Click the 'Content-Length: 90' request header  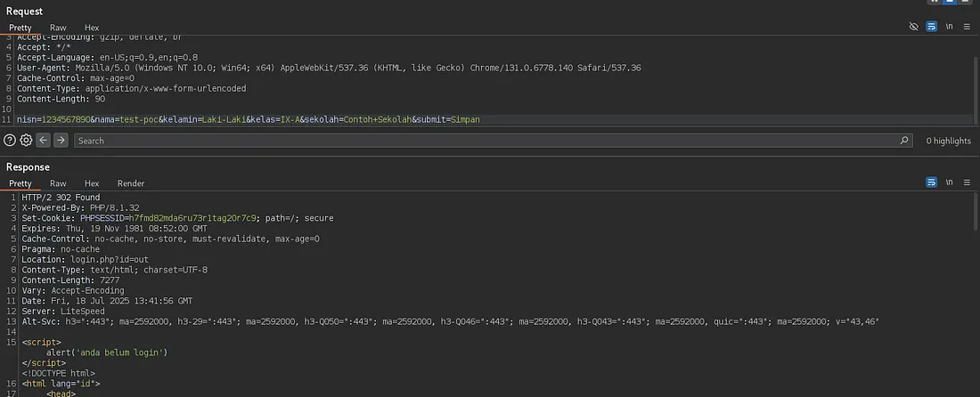point(61,99)
